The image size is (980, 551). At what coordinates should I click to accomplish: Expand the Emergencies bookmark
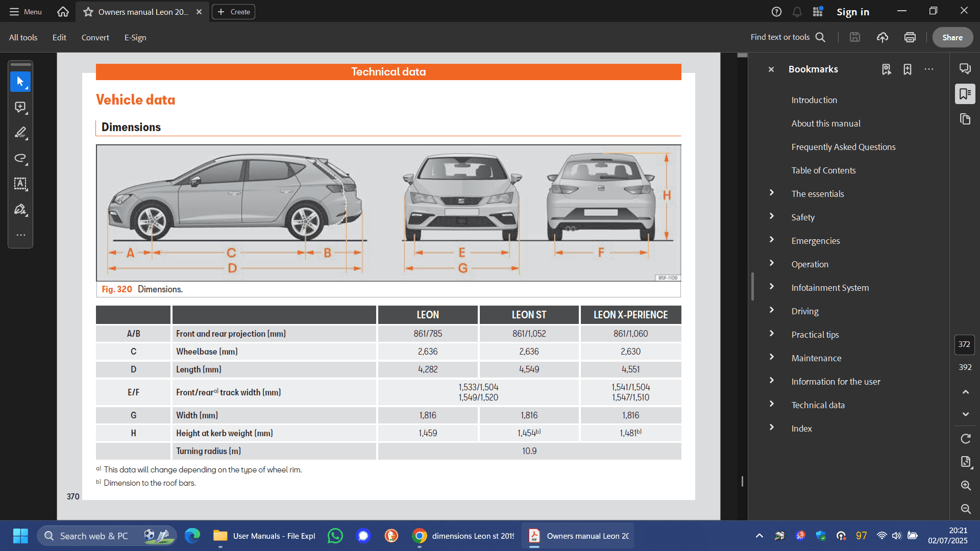click(772, 240)
